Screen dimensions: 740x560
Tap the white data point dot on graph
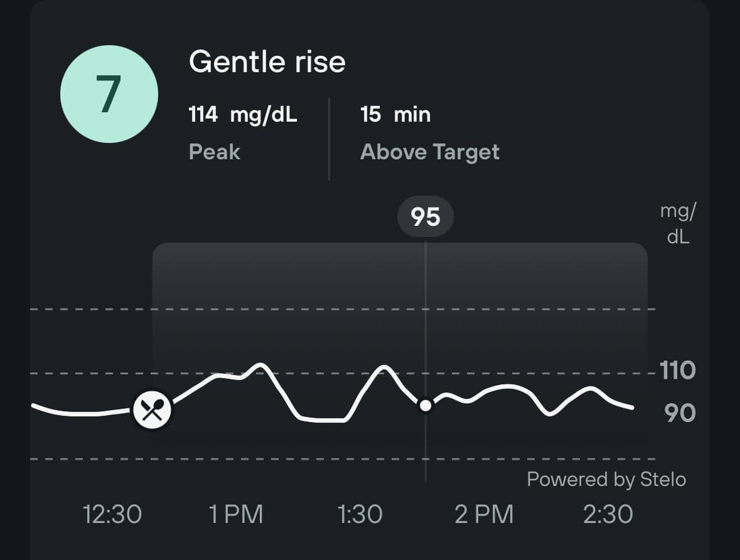(x=426, y=406)
